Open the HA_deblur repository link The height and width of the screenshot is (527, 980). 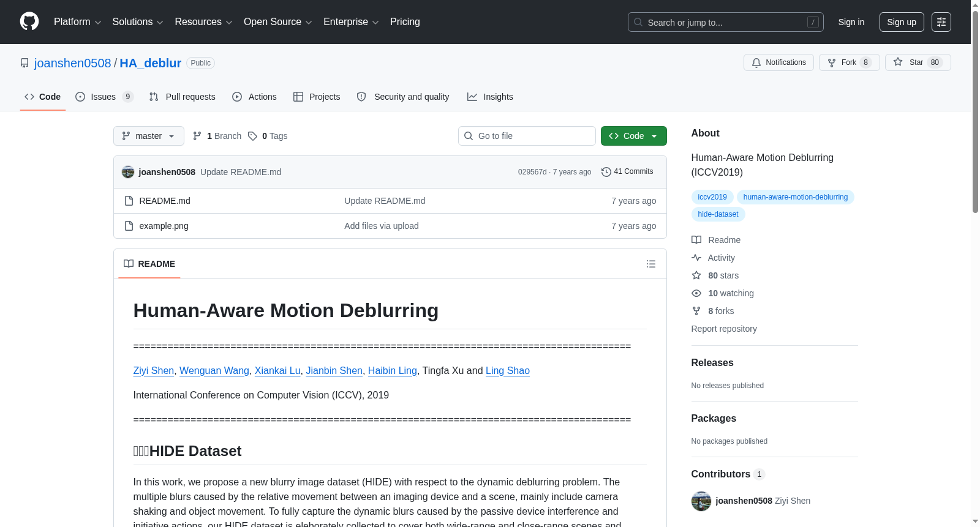click(x=151, y=63)
